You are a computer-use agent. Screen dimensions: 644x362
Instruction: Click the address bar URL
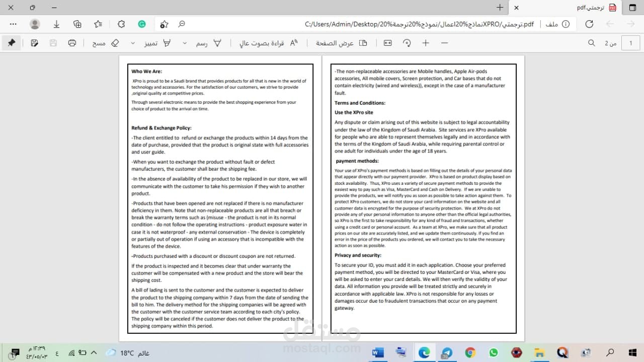(x=419, y=24)
